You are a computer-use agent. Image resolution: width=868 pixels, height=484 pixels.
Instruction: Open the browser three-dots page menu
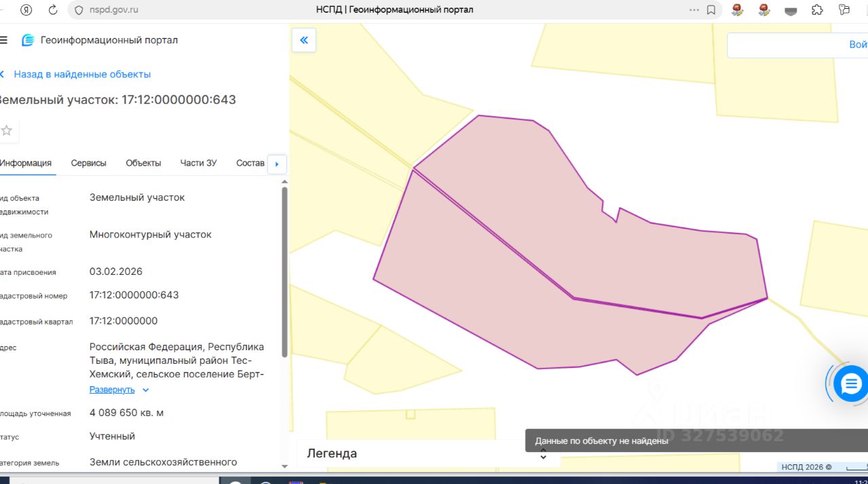click(x=694, y=10)
